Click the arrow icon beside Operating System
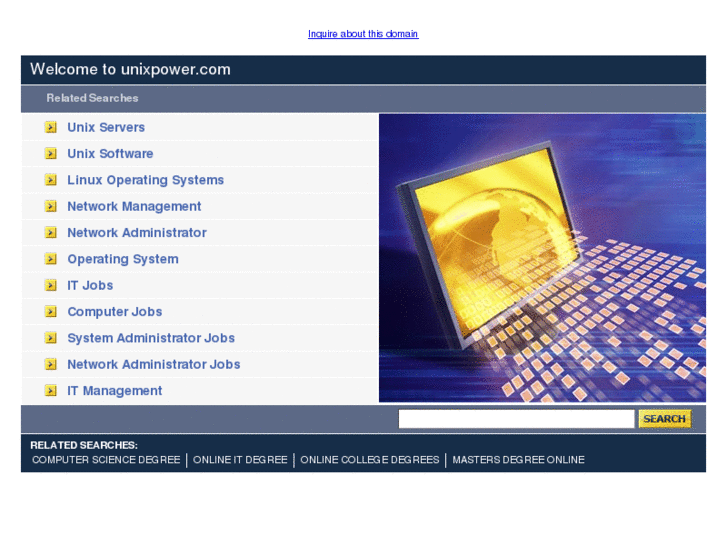This screenshot has height=545, width=727. click(x=51, y=259)
